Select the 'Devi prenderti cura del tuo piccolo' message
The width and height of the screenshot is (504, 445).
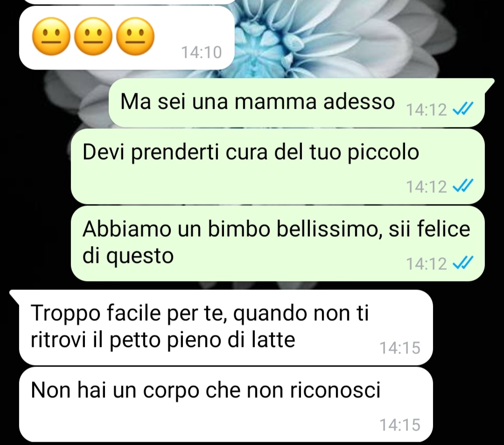point(278,166)
